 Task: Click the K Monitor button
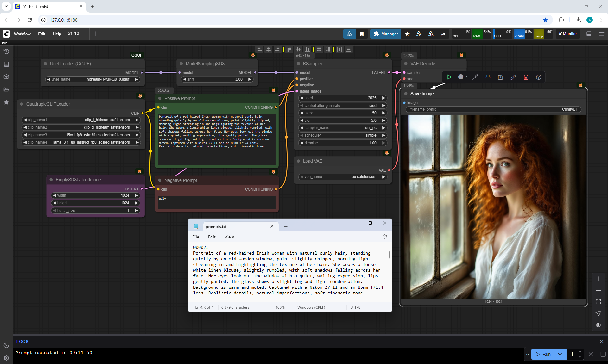(568, 34)
